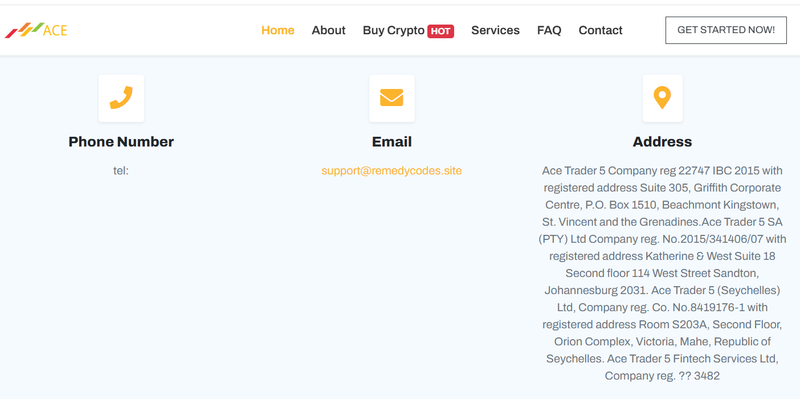Image resolution: width=800 pixels, height=399 pixels.
Task: Click the orange envelope email icon
Action: [x=391, y=97]
